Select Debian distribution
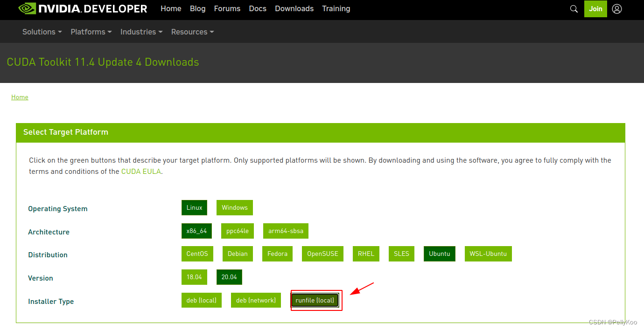 (238, 254)
